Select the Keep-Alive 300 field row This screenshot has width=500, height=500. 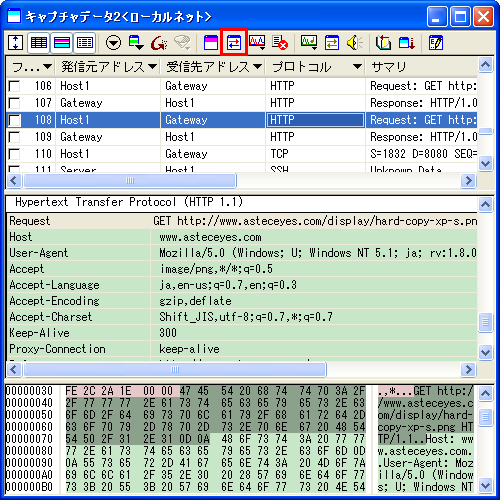point(242,333)
